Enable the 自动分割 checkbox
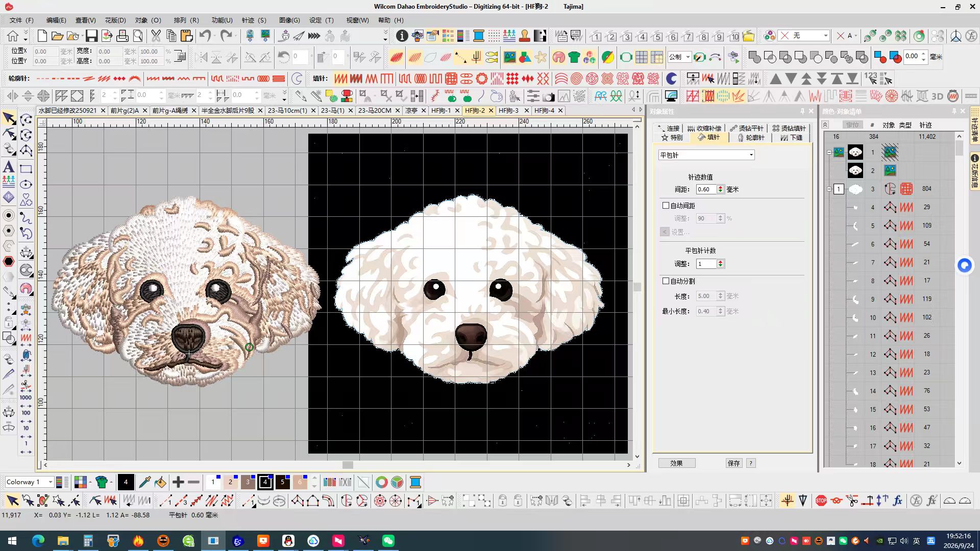 [x=666, y=281]
